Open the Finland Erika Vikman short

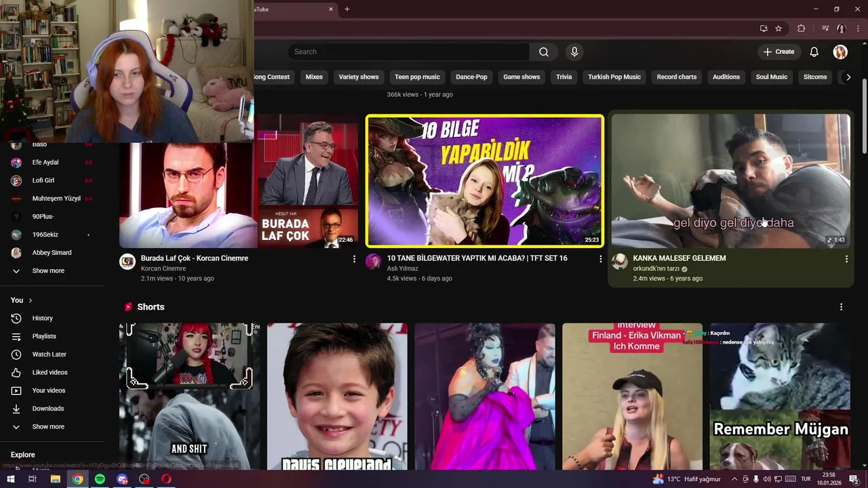point(632,396)
